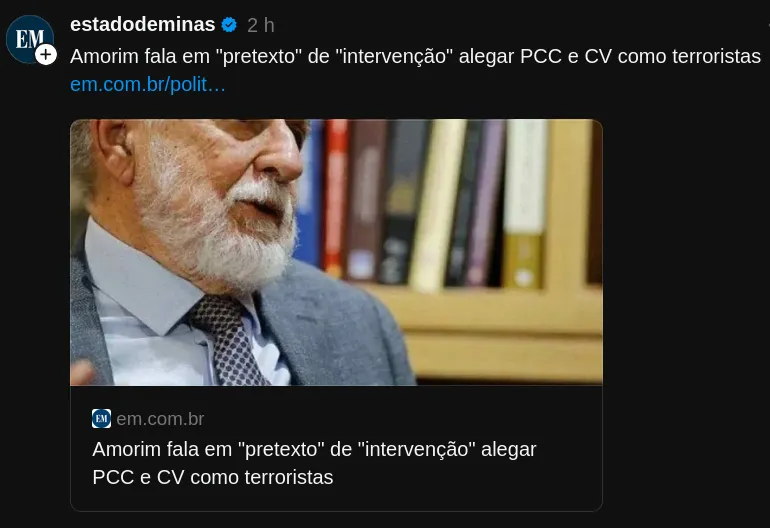
Task: Open the post permalink via 2 h timestamp
Action: (261, 26)
